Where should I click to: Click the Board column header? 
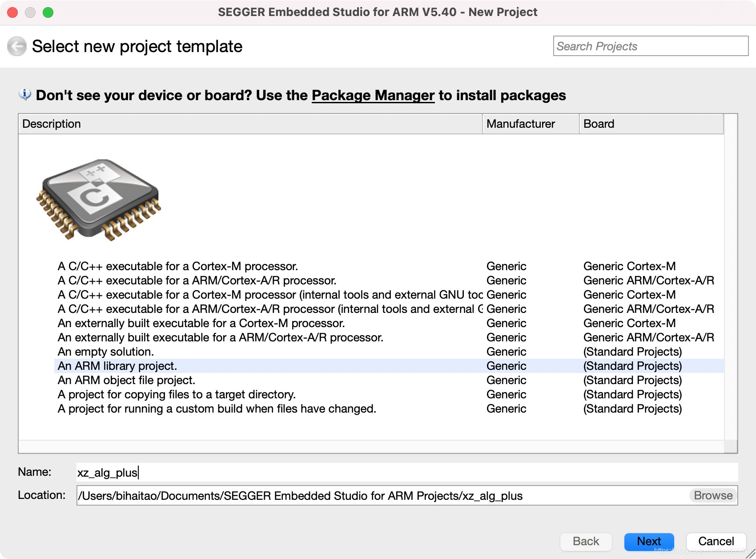[x=599, y=124]
